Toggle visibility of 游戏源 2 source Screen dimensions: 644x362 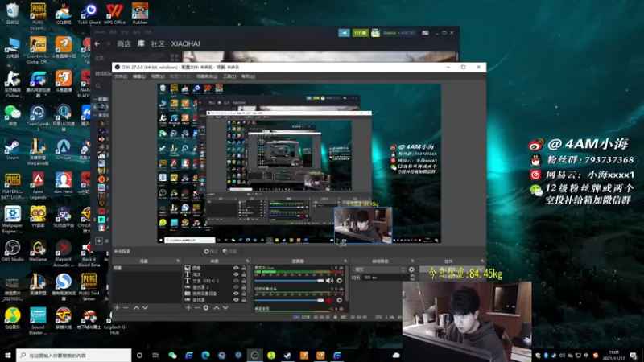click(236, 287)
